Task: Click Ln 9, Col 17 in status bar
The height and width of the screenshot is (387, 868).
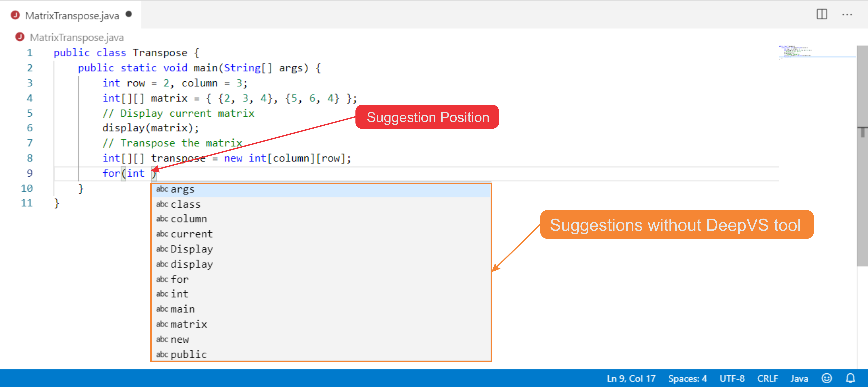Action: 631,379
